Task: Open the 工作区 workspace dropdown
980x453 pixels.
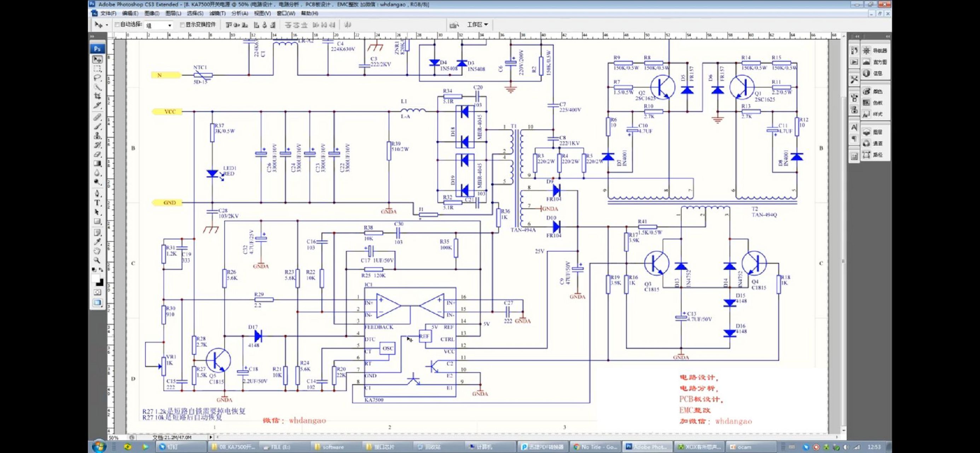Action: tap(477, 25)
